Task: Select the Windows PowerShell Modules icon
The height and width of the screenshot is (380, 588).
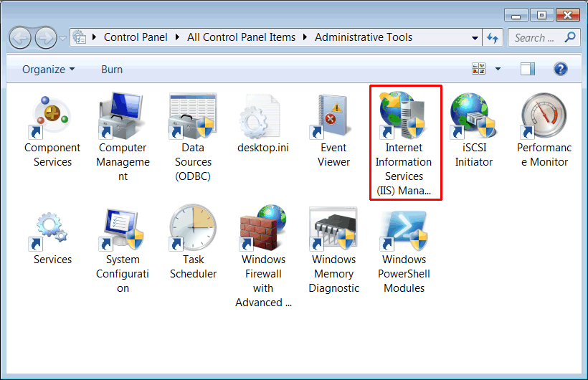Action: [x=404, y=230]
